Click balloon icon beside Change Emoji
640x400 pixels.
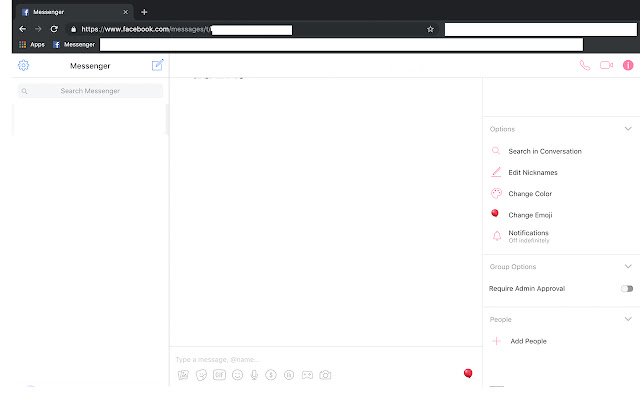(495, 213)
